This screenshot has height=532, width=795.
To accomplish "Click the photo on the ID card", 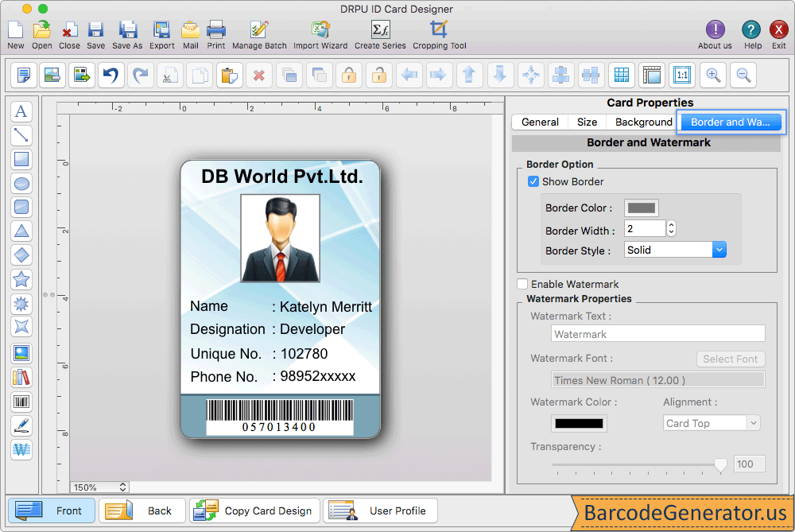I will tap(281, 238).
